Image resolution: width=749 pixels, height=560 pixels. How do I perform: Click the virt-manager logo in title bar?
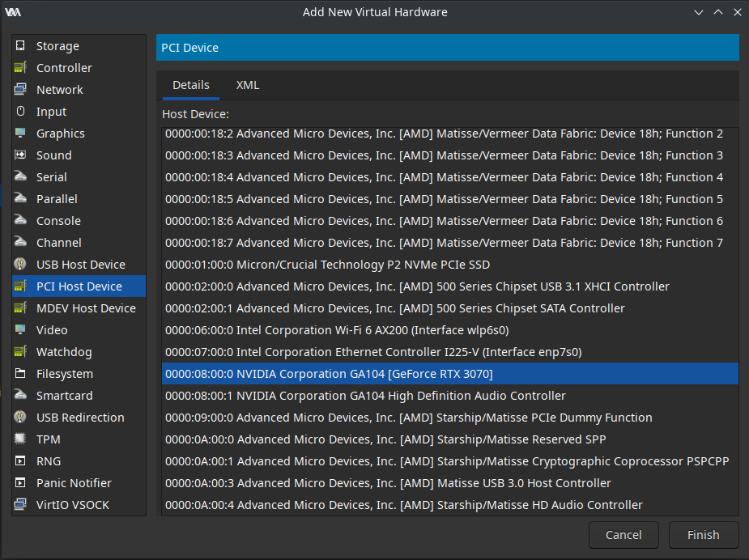coord(13,12)
